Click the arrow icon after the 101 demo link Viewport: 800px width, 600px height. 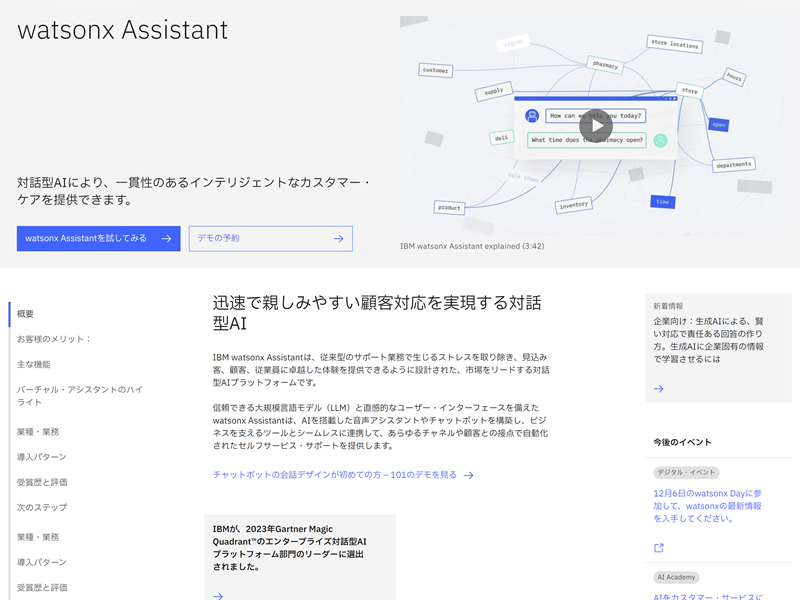(x=468, y=475)
